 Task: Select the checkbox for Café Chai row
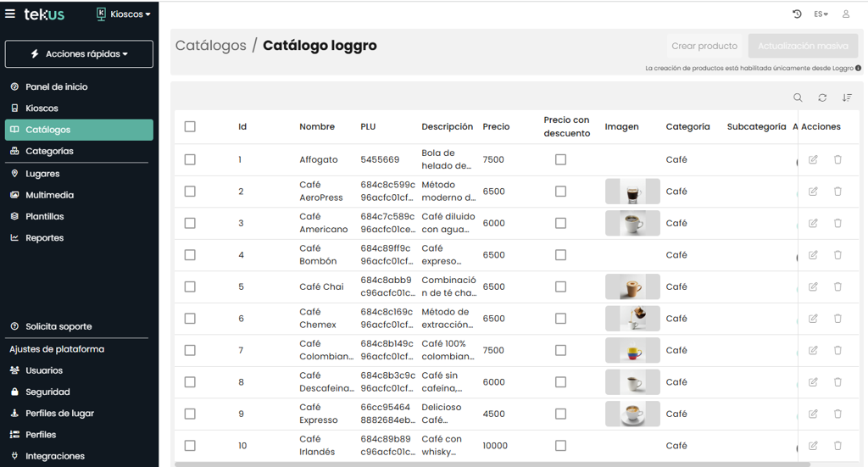[x=190, y=286]
